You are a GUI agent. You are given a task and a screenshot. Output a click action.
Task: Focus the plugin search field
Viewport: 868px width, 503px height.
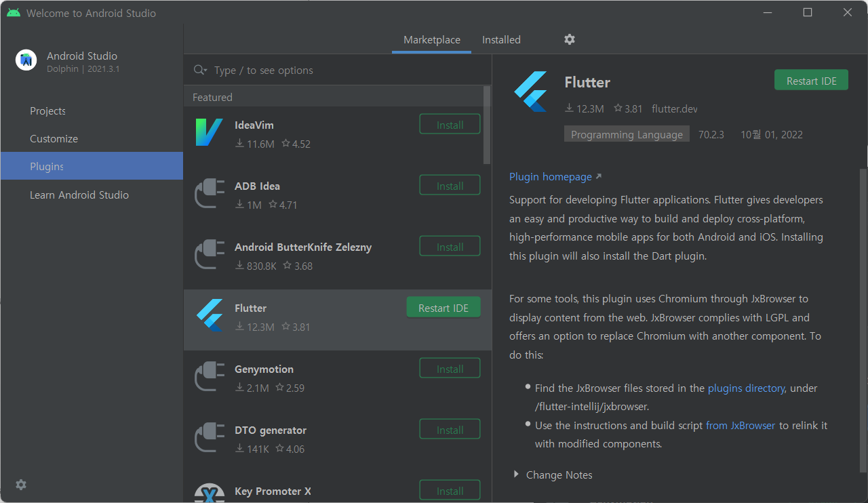click(x=338, y=71)
